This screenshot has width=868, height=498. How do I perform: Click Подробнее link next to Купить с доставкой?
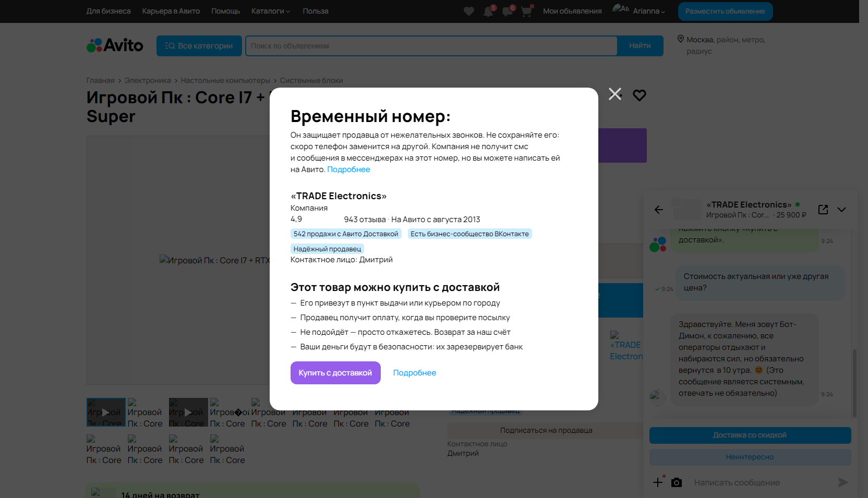click(x=415, y=373)
